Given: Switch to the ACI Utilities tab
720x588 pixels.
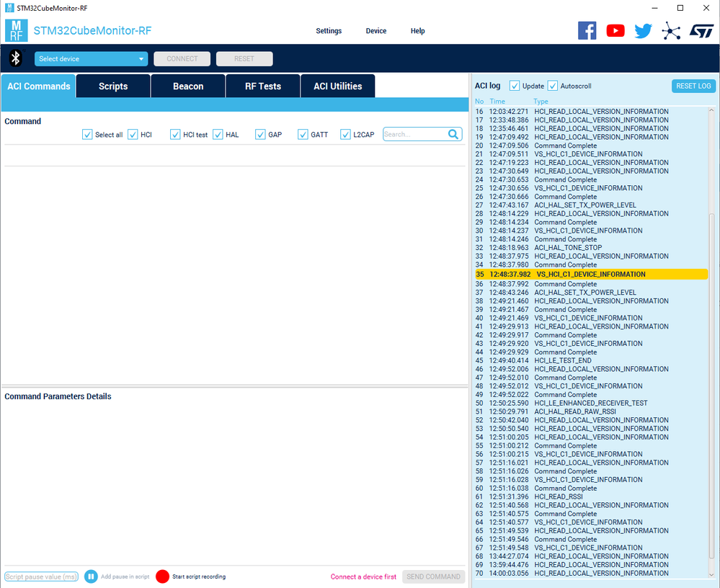Looking at the screenshot, I should tap(337, 86).
